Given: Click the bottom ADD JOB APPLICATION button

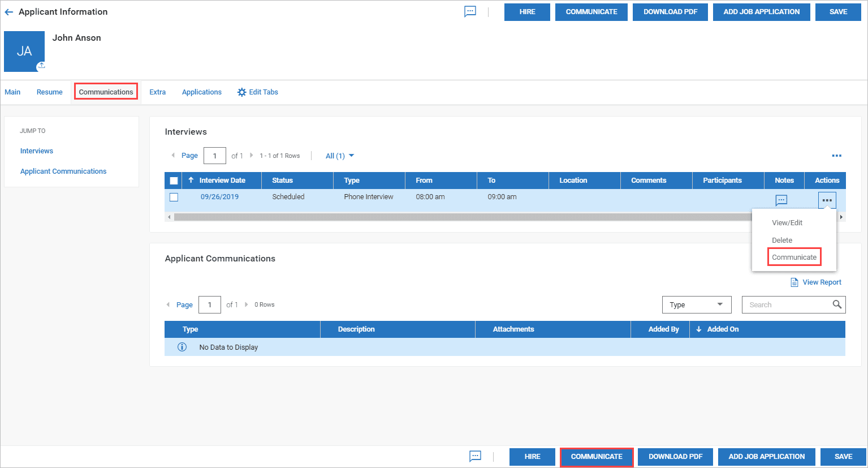Looking at the screenshot, I should coord(767,457).
